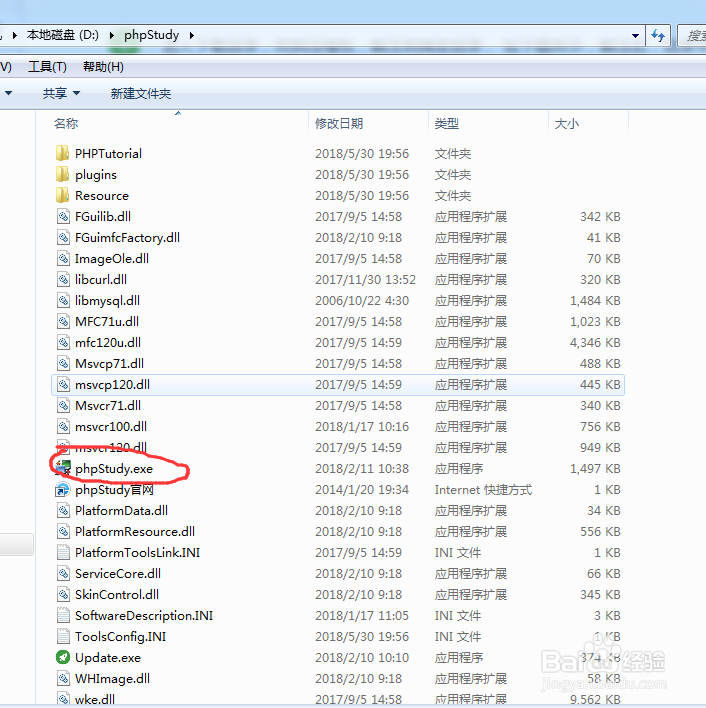This screenshot has height=708, width=706.
Task: Click the 1,497 KB size value
Action: [595, 469]
